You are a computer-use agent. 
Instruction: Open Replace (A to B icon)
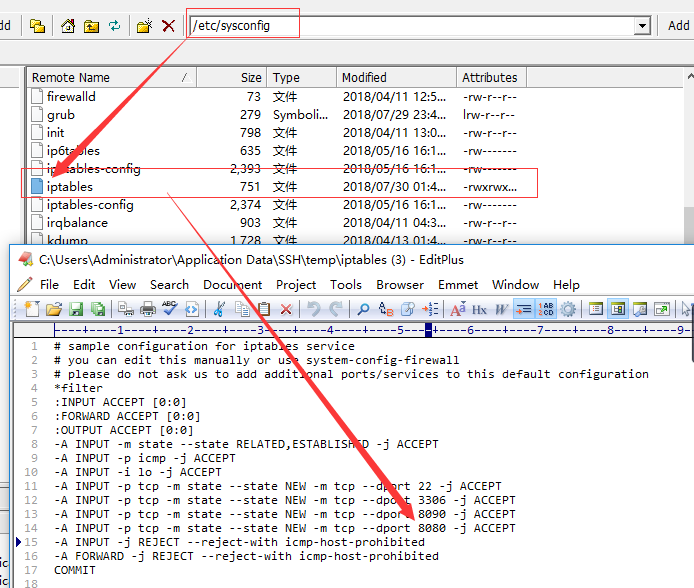point(386,309)
